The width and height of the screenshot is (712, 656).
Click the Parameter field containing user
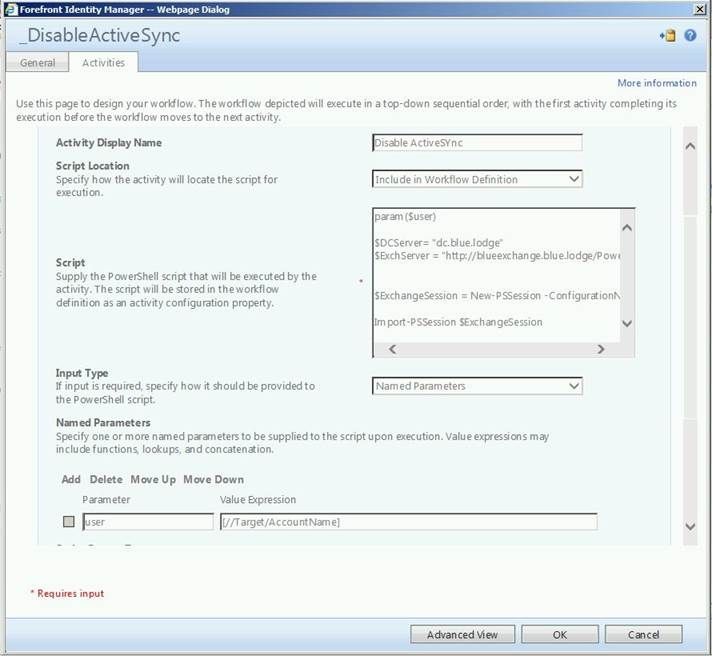coord(148,522)
